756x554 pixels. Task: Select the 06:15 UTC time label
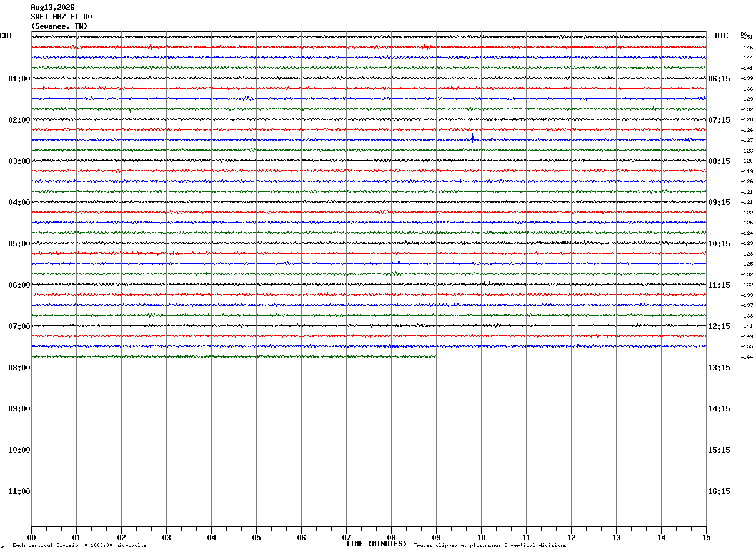point(719,79)
